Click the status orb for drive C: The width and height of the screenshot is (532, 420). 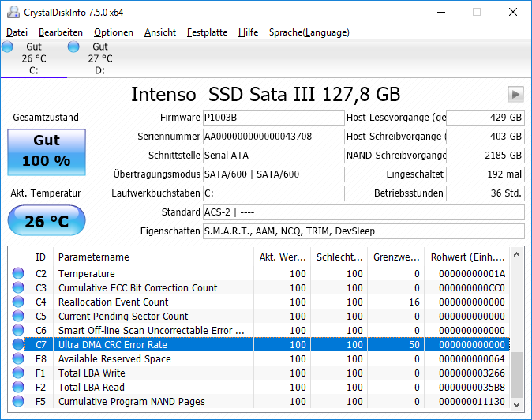tap(7, 47)
